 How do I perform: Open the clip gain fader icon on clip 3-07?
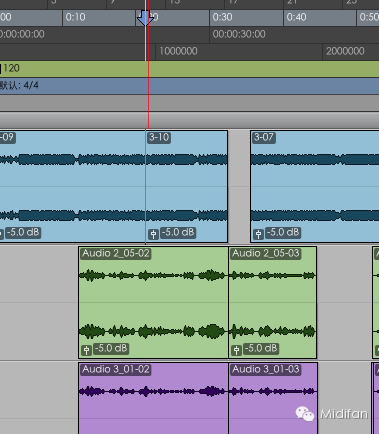point(258,234)
